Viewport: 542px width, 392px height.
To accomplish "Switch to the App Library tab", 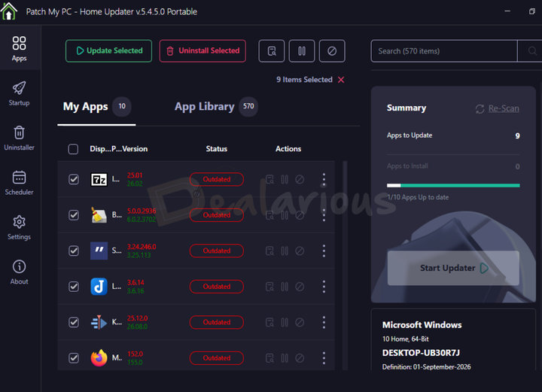I will pos(216,107).
